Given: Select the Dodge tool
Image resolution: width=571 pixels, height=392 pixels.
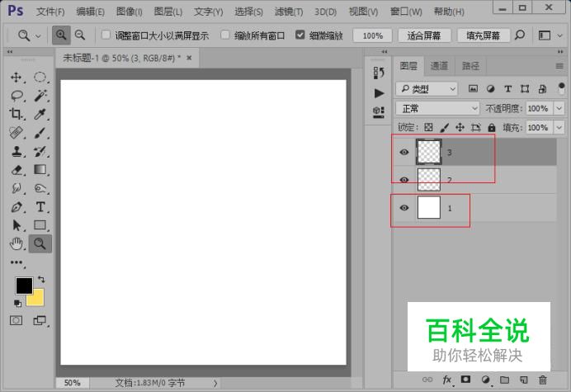Looking at the screenshot, I should click(40, 188).
